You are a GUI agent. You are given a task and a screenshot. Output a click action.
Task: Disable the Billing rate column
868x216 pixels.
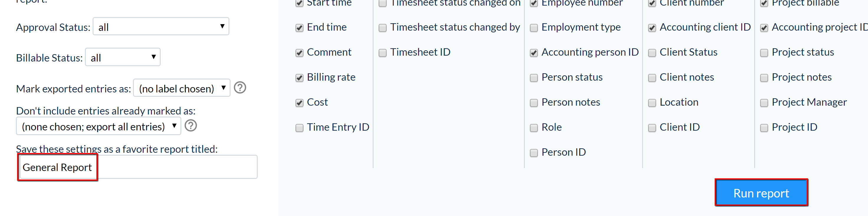pos(299,78)
